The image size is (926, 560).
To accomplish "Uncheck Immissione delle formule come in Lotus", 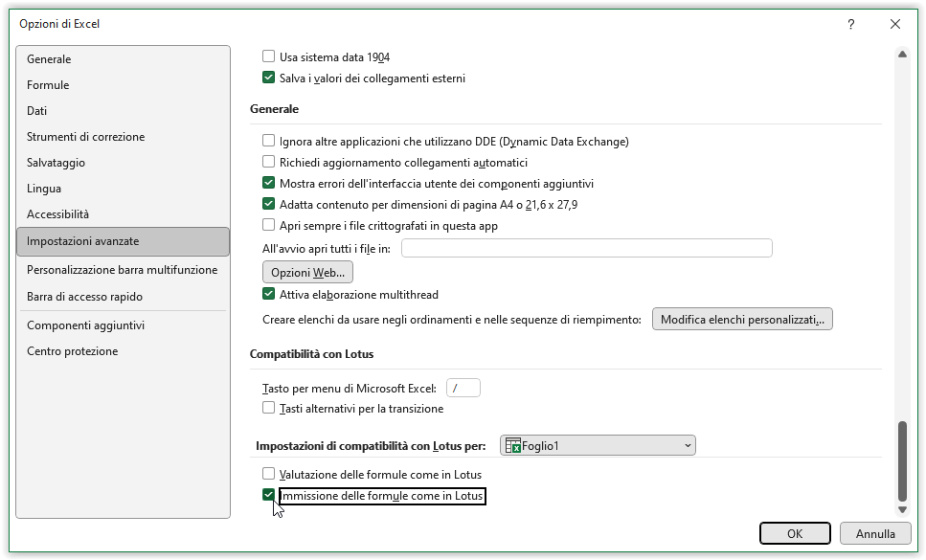I will 269,496.
